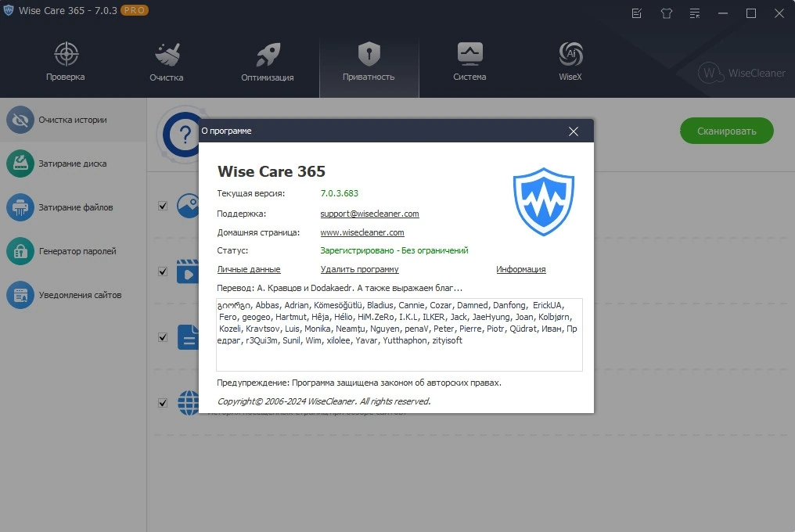Toggle the image history checkbox in first row
This screenshot has width=795, height=532.
point(163,206)
